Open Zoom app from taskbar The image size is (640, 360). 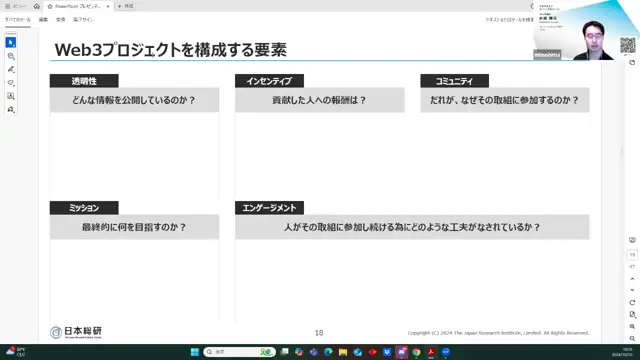coord(446,352)
